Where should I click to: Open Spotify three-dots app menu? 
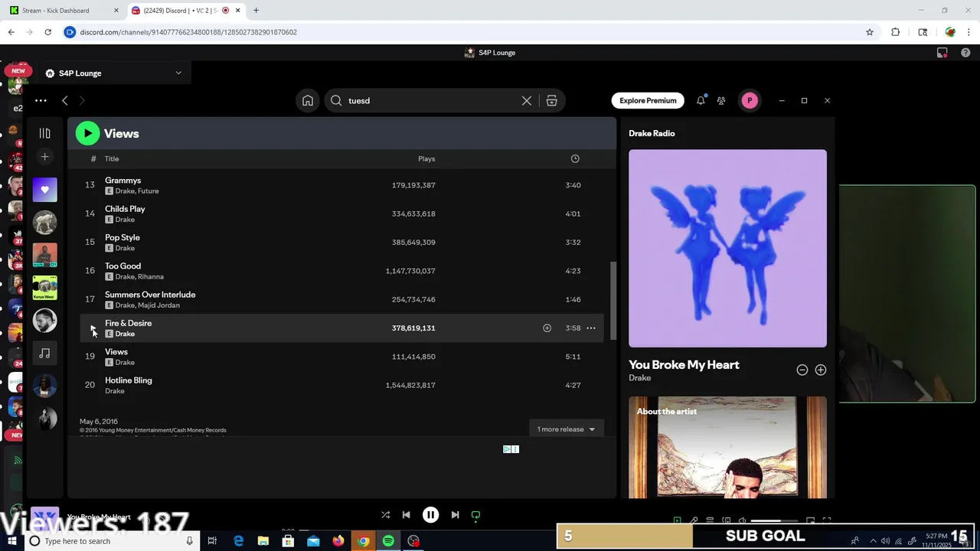(x=41, y=100)
